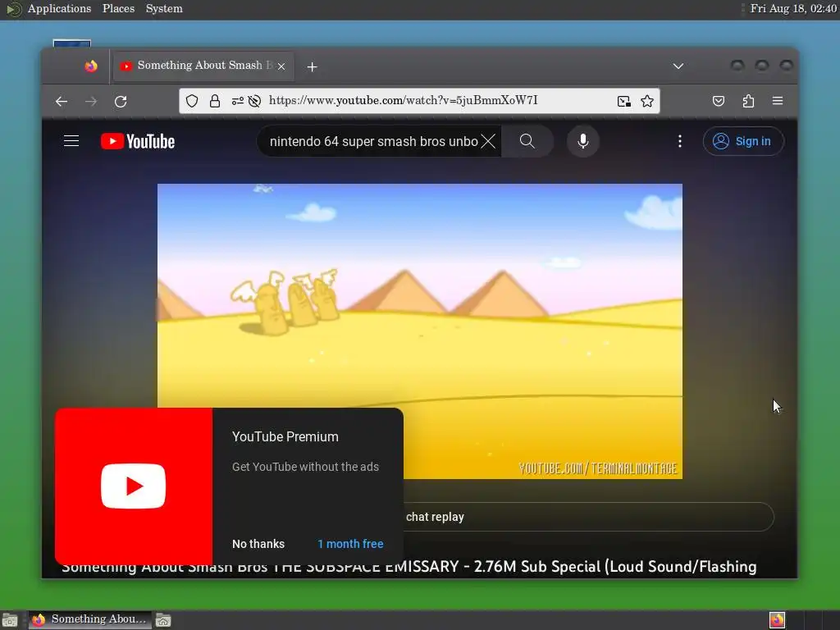
Task: Click the show desktop icon in bottom panel
Action: (10, 620)
